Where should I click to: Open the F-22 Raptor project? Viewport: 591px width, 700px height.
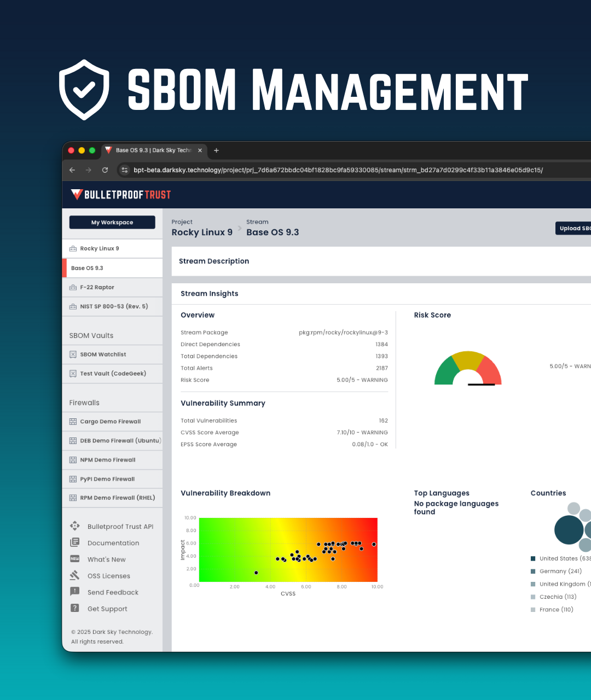pyautogui.click(x=112, y=287)
